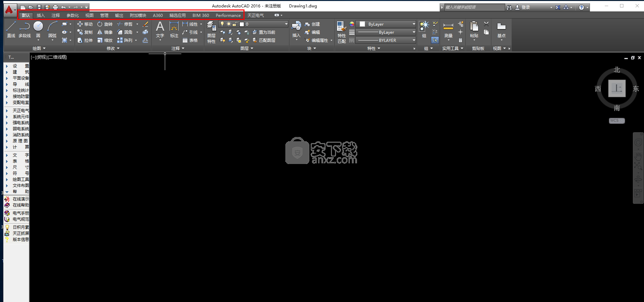Screen dimensions: 644x302
Task: Open Layer Properties (图层特性)
Action: pos(211,32)
